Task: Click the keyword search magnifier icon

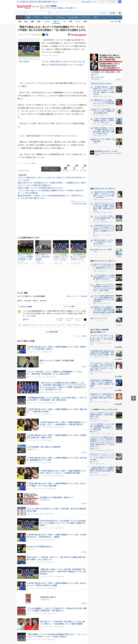Action: (x=49, y=13)
